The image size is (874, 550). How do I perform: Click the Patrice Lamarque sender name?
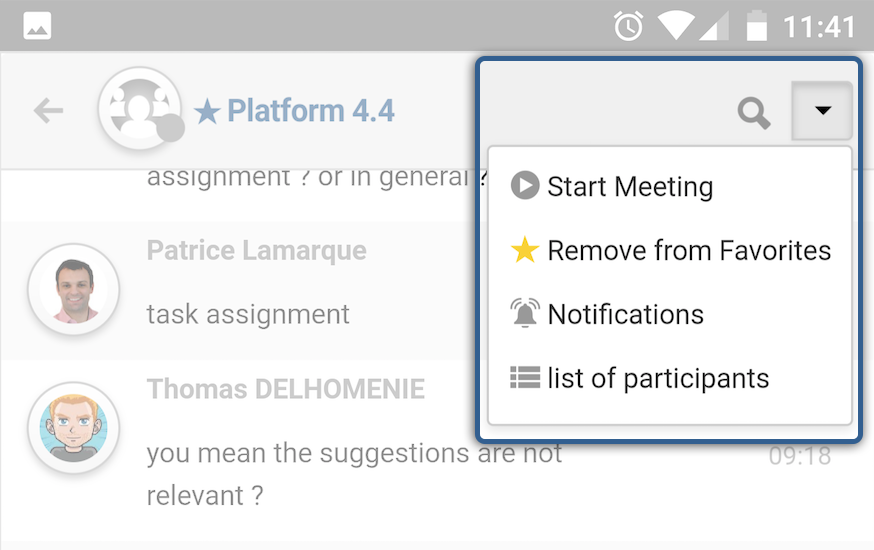click(256, 250)
